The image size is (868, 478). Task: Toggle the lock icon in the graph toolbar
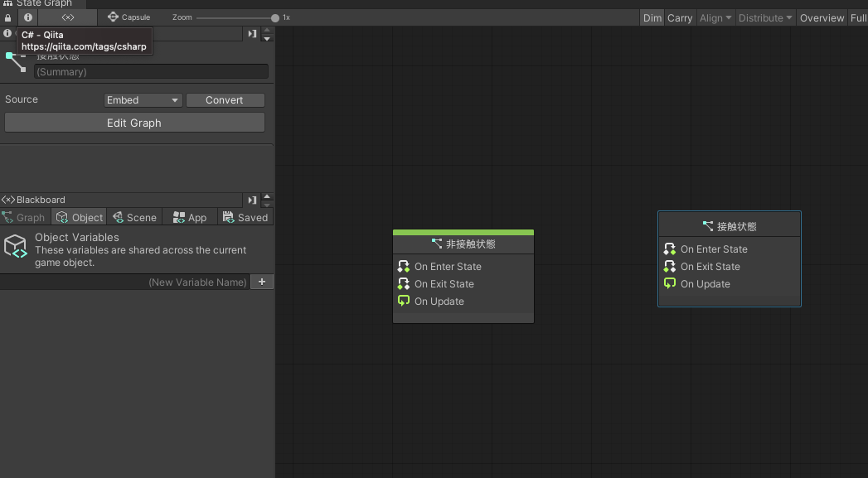click(x=7, y=17)
